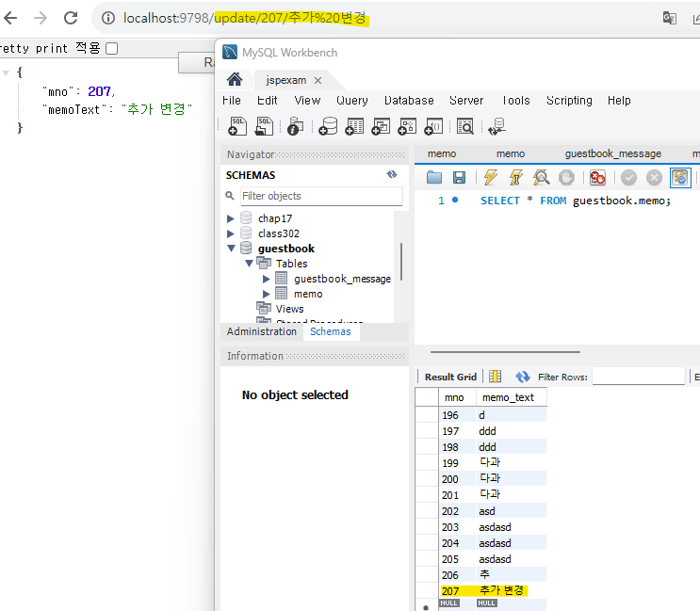Screen dimensions: 700x611
Task: Expand the memo table node
Action: tap(266, 294)
